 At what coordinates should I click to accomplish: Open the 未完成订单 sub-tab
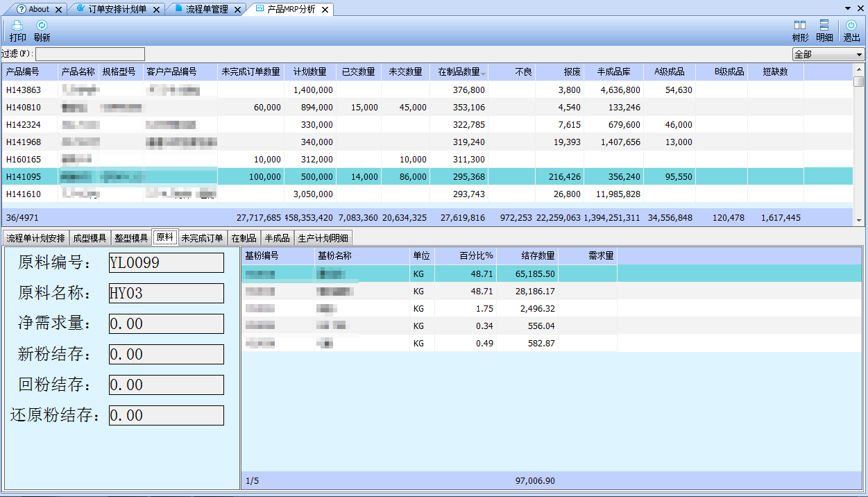point(202,238)
